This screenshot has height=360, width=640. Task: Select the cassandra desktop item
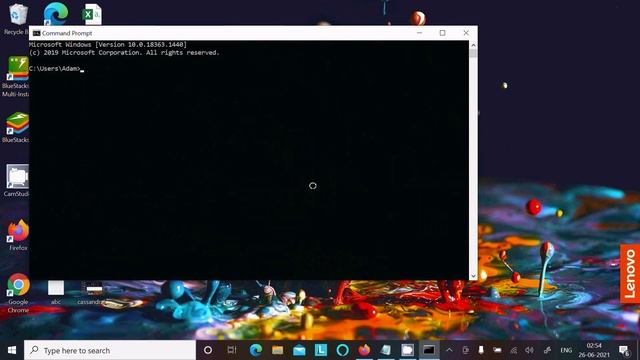(x=92, y=293)
